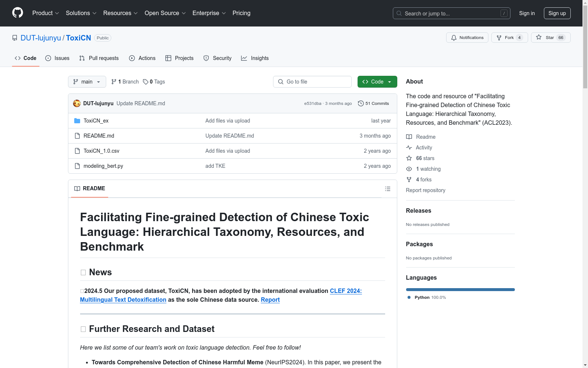588x368 pixels.
Task: Open the Report link in News
Action: pyautogui.click(x=270, y=300)
